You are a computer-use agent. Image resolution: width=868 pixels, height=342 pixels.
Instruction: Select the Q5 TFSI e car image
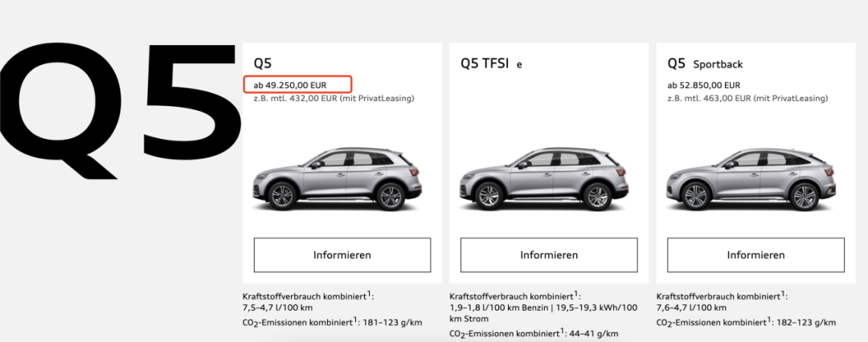[544, 179]
